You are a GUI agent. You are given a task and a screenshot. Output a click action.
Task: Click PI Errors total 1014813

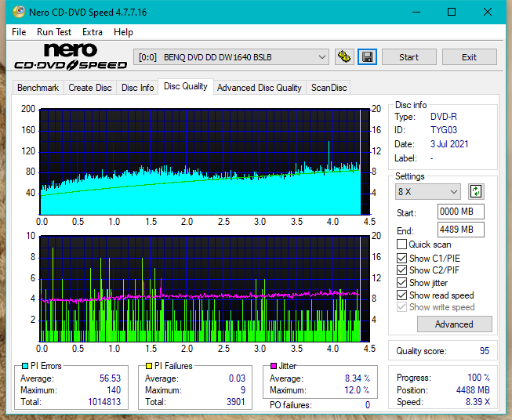[104, 402]
